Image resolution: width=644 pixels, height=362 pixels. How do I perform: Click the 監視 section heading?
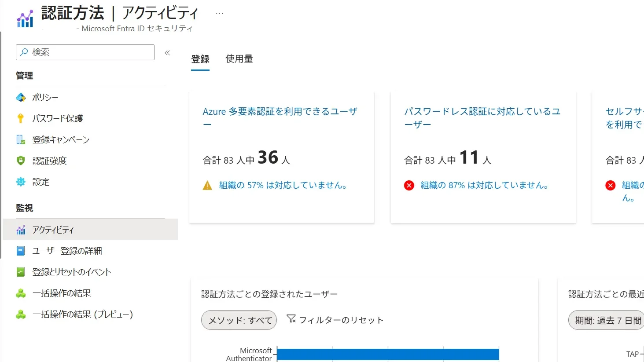pyautogui.click(x=25, y=208)
